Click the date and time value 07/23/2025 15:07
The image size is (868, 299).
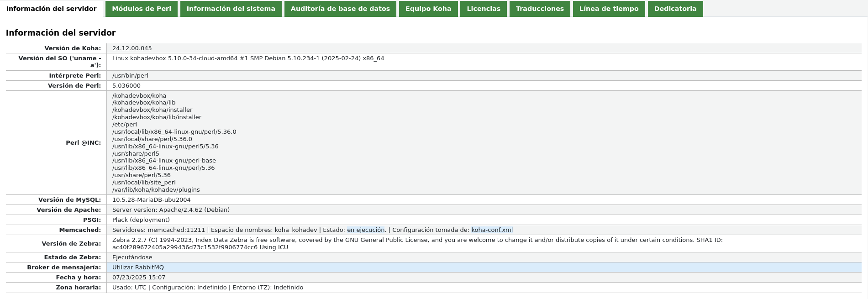coord(139,278)
